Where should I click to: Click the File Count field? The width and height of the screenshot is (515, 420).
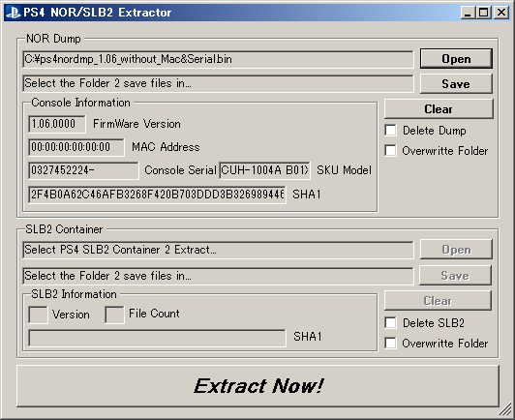point(114,315)
